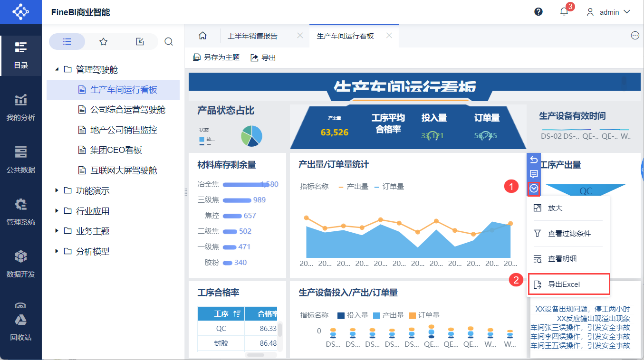Viewport: 644px width, 360px height.
Task: Toggle the directory list view button
Action: [x=67, y=42]
